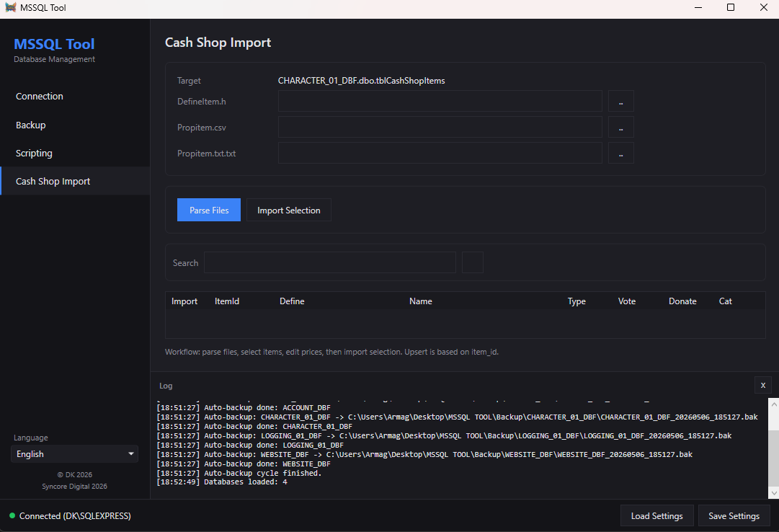Select Cash Shop Import in sidebar
Viewport: 779px width, 532px height.
tap(75, 182)
